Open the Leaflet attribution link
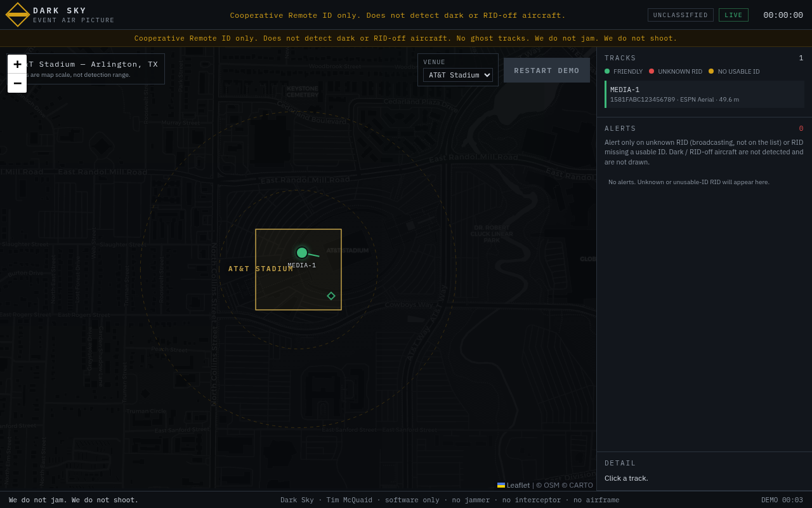The height and width of the screenshot is (508, 812). tap(513, 485)
